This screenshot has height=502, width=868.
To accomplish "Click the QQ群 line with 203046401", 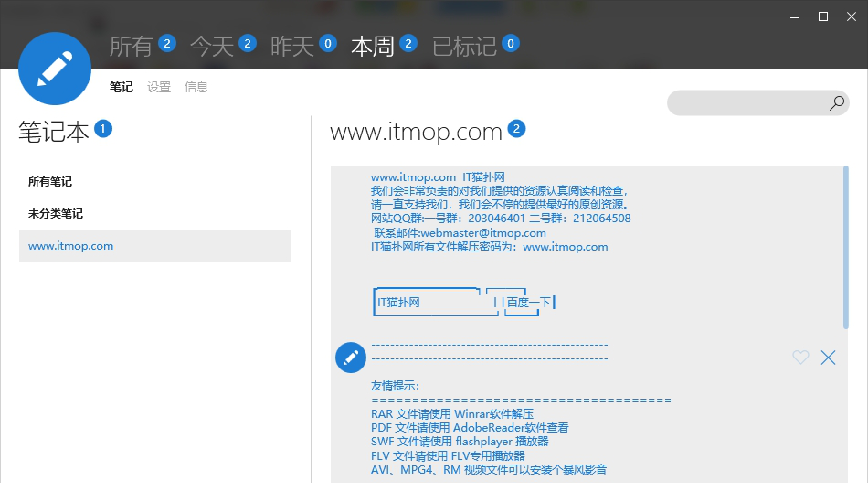I will (501, 219).
